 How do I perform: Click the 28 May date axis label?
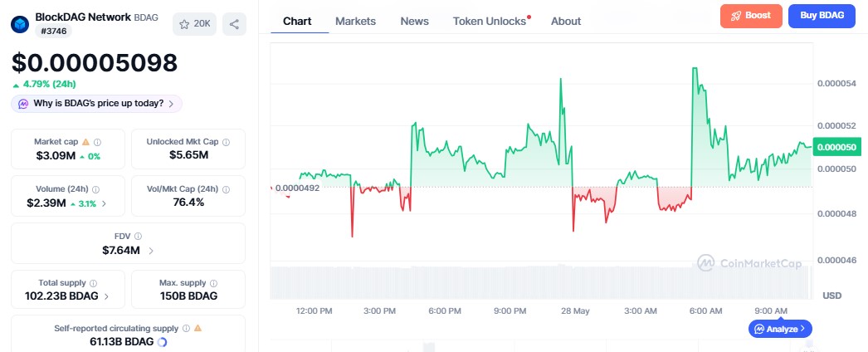pos(573,311)
